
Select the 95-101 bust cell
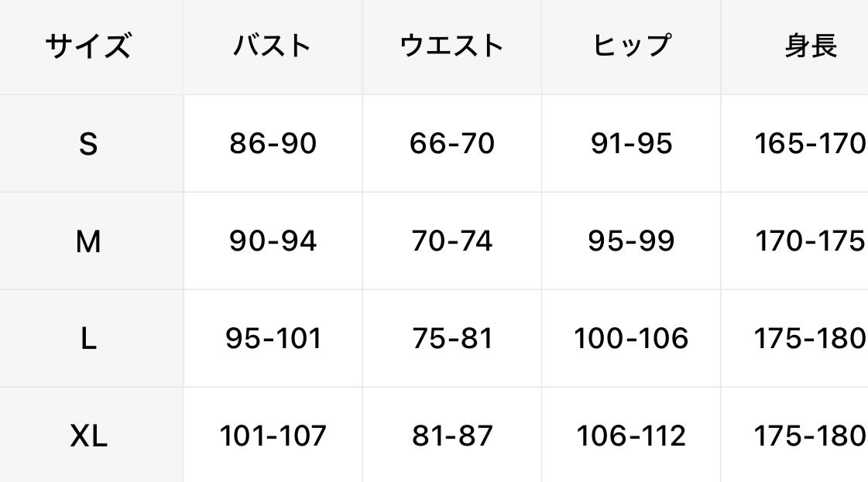point(273,339)
